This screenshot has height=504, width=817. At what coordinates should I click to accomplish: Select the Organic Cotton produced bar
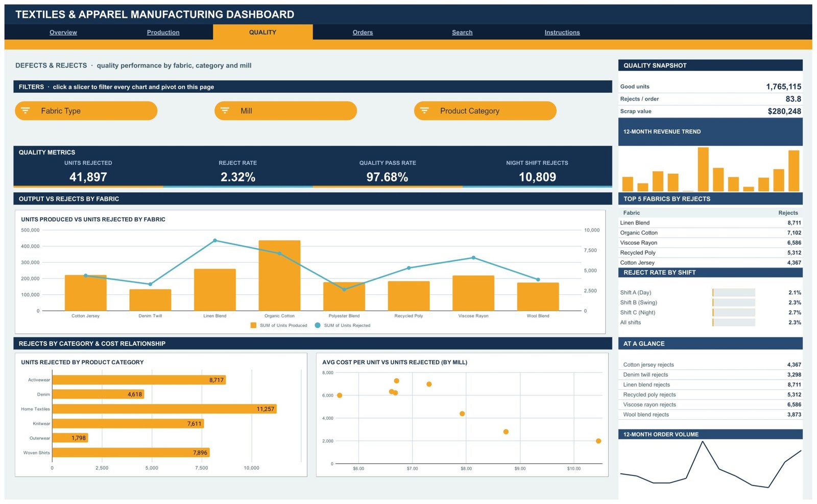(x=279, y=275)
